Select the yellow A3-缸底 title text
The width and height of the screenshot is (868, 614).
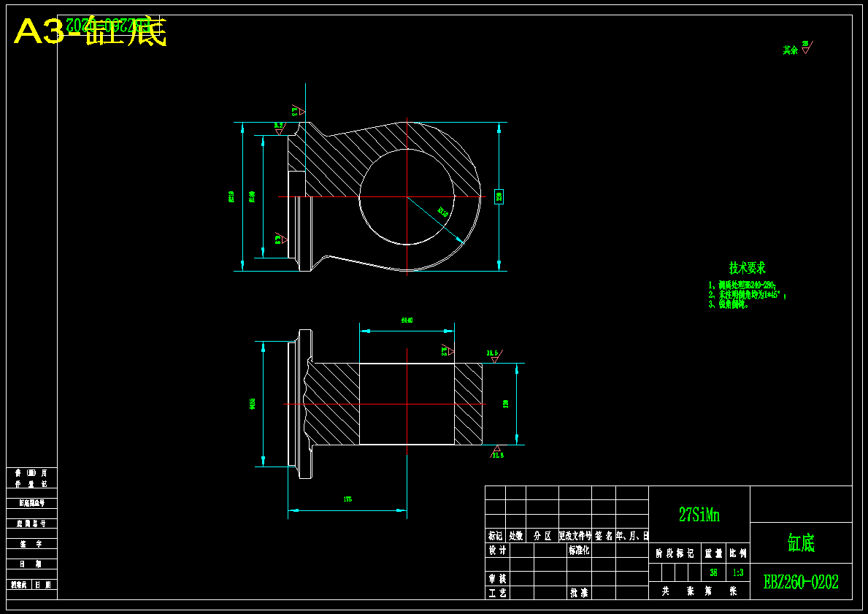[x=90, y=32]
